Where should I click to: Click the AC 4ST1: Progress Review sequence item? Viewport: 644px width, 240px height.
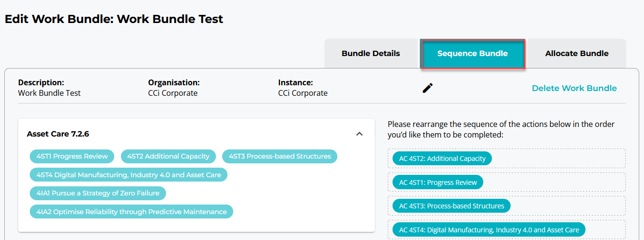[x=438, y=182]
